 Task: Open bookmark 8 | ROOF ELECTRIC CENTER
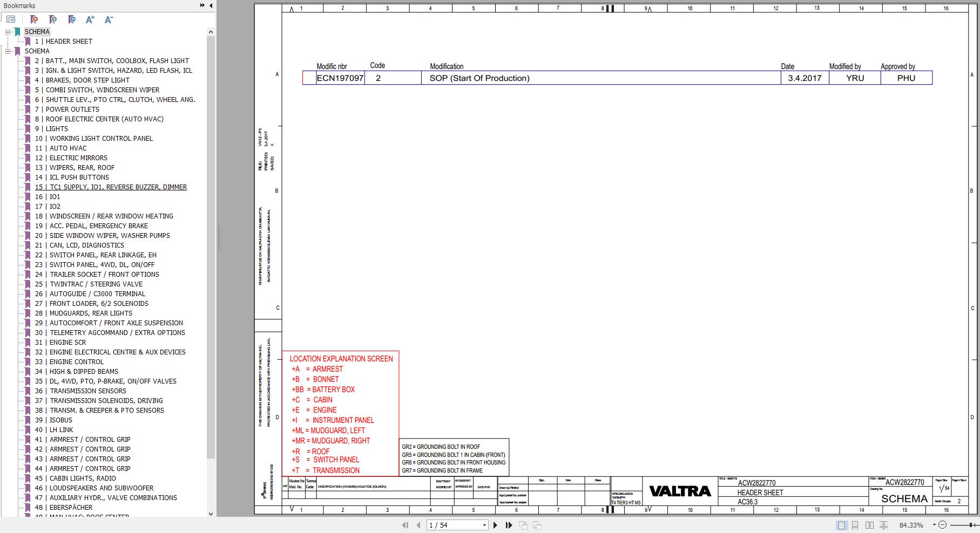point(99,119)
